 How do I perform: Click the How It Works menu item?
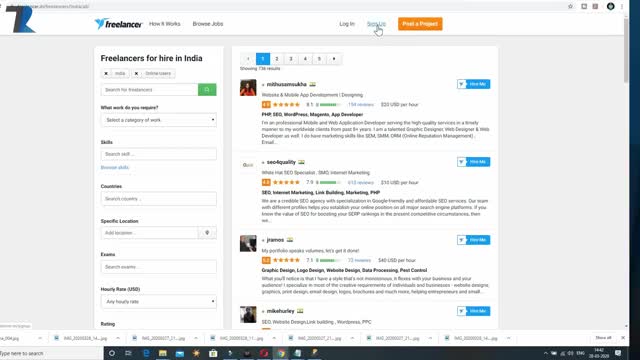click(x=164, y=24)
